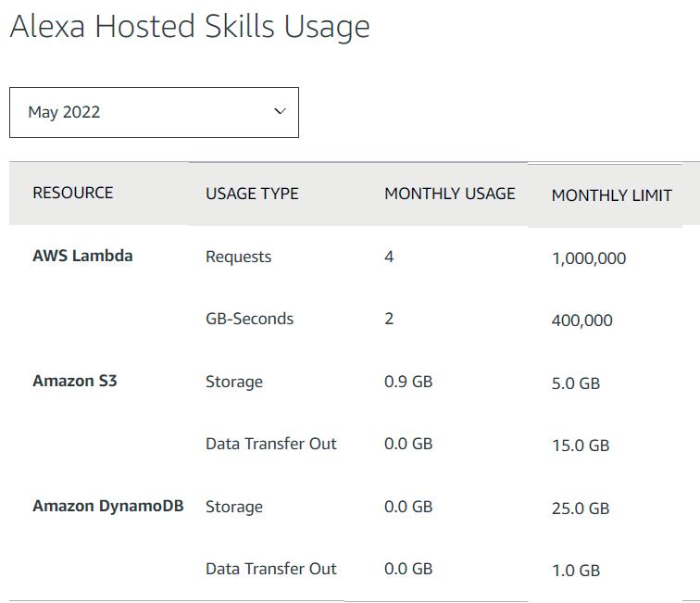The height and width of the screenshot is (603, 700).
Task: Select the 0.9 GB storage usage value
Action: coord(407,382)
